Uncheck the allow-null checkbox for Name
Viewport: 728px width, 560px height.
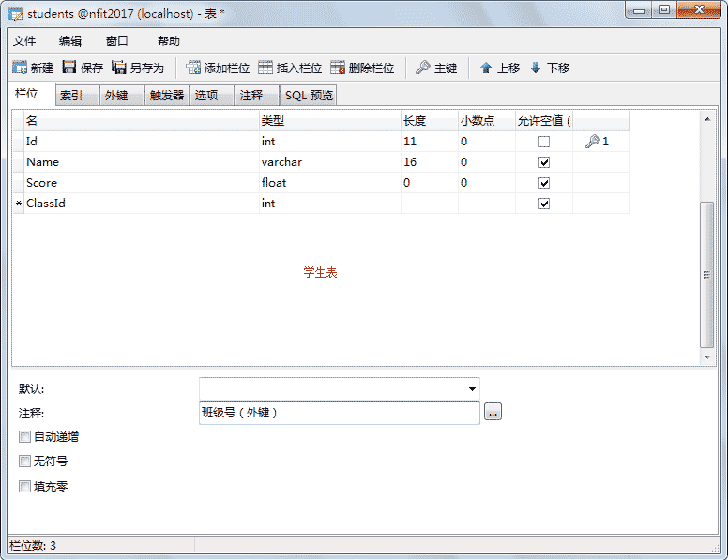(544, 162)
